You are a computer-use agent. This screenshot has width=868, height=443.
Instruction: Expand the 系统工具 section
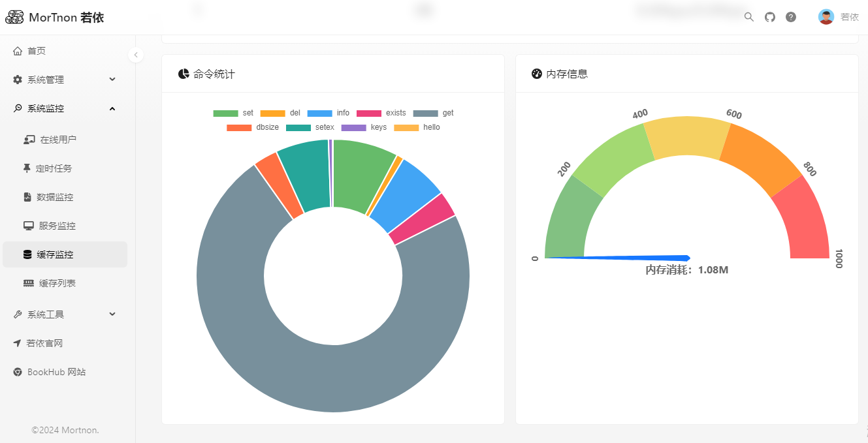[x=45, y=314]
